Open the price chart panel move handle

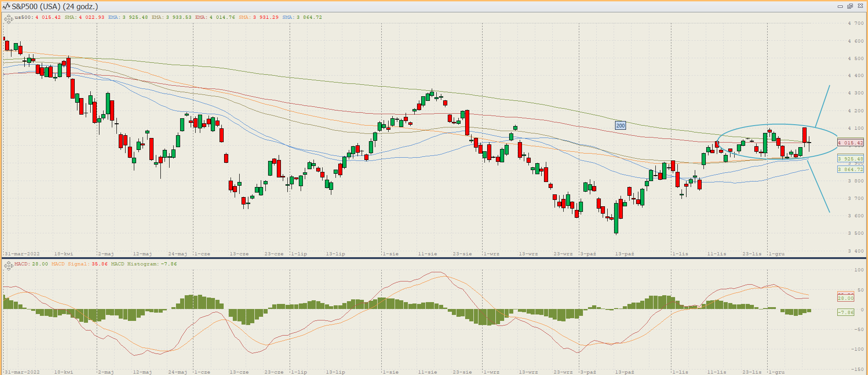tap(8, 19)
